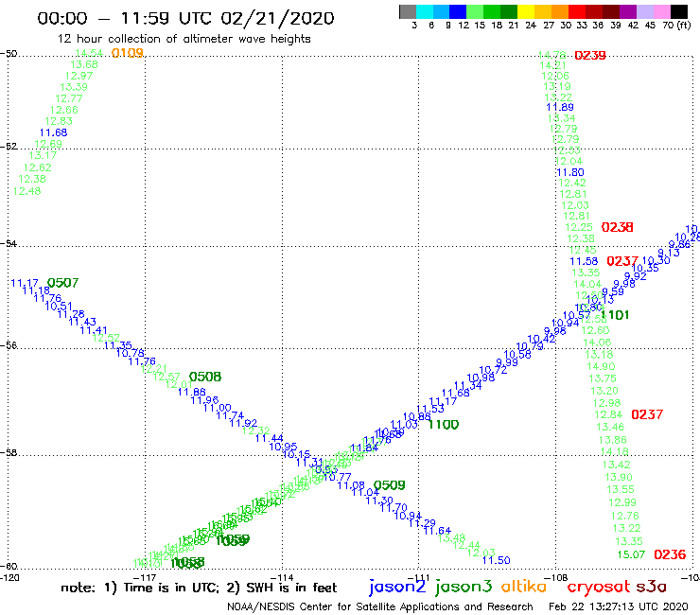Select the 'jason2' satellite legend label
This screenshot has height=615, width=700.
click(396, 587)
